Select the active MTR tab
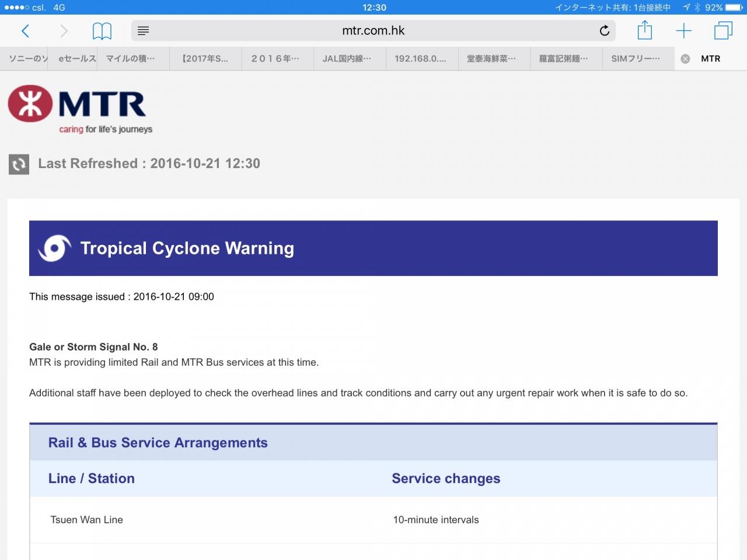 click(x=711, y=59)
